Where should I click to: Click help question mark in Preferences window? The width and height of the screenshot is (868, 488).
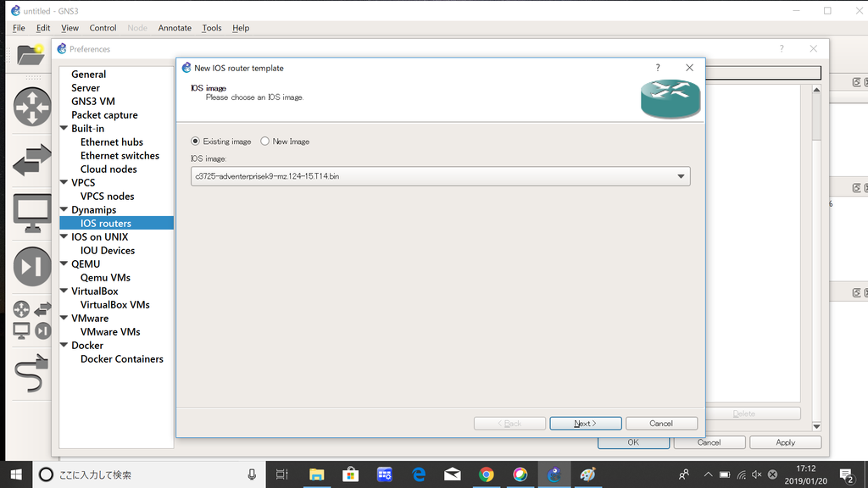[782, 48]
